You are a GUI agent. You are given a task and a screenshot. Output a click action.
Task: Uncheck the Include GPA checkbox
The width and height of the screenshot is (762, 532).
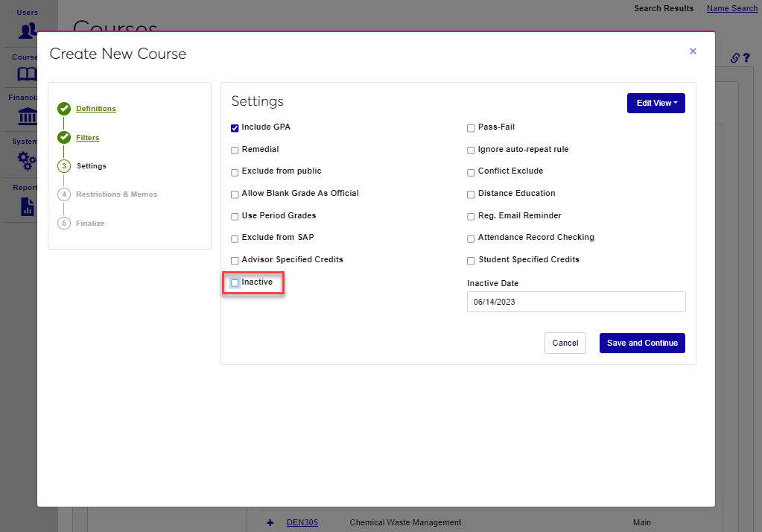[x=235, y=128]
